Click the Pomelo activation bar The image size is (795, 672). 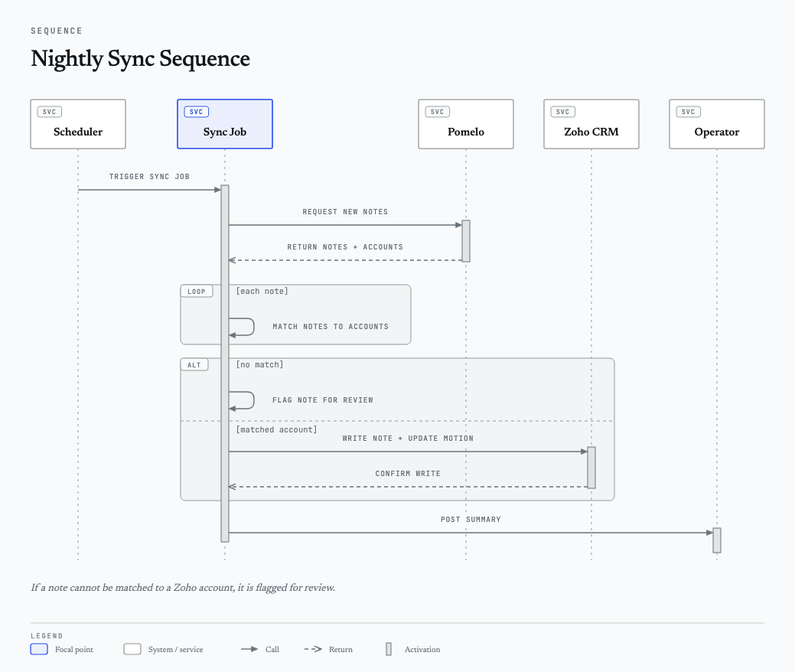[466, 241]
